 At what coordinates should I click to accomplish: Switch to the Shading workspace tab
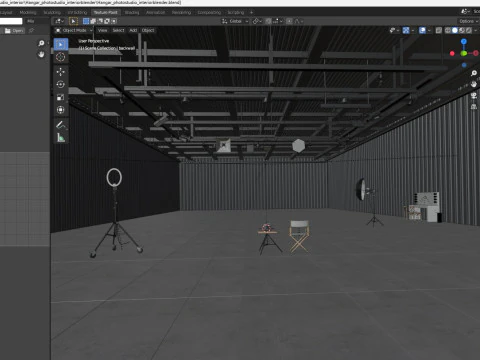click(132, 12)
